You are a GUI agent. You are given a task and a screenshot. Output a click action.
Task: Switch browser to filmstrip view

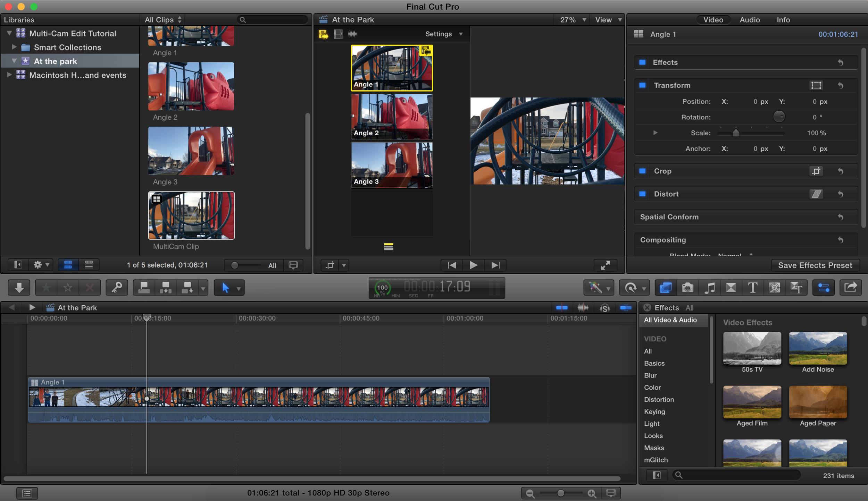click(x=68, y=265)
